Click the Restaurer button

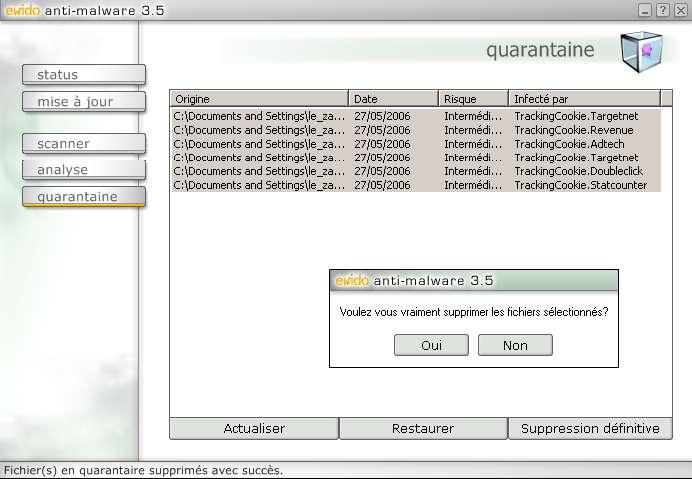tap(423, 428)
